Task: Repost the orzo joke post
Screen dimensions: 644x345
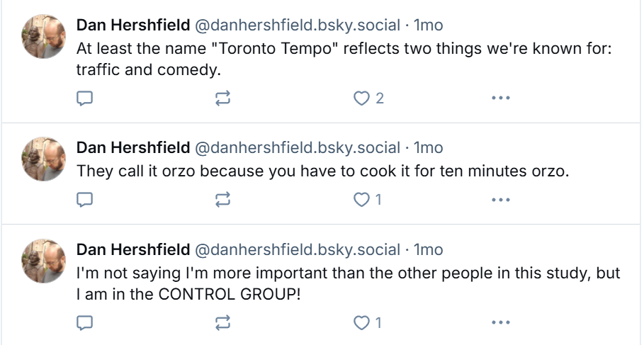Action: tap(222, 200)
